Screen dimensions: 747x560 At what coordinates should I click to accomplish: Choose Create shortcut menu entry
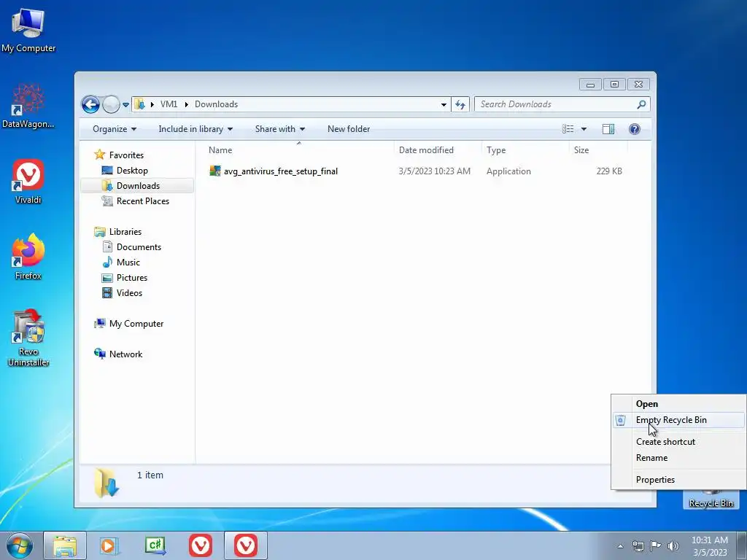click(x=665, y=442)
